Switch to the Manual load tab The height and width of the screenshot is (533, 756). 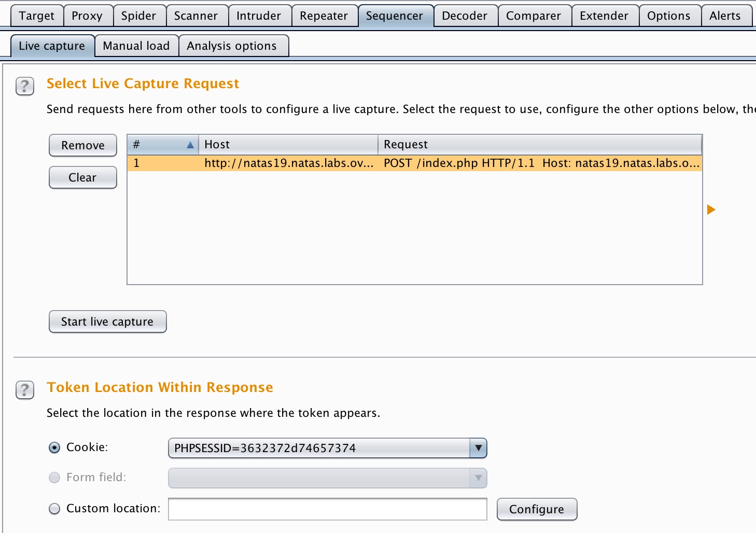(136, 46)
